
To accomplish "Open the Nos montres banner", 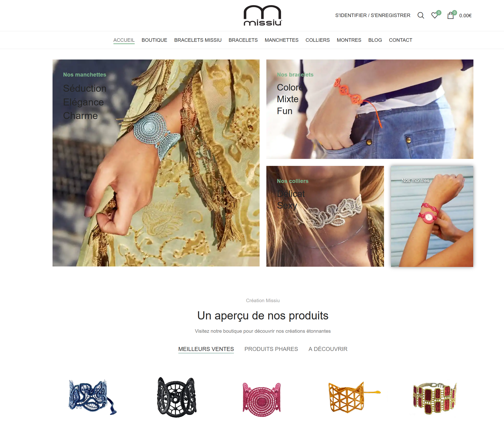I will 432,216.
